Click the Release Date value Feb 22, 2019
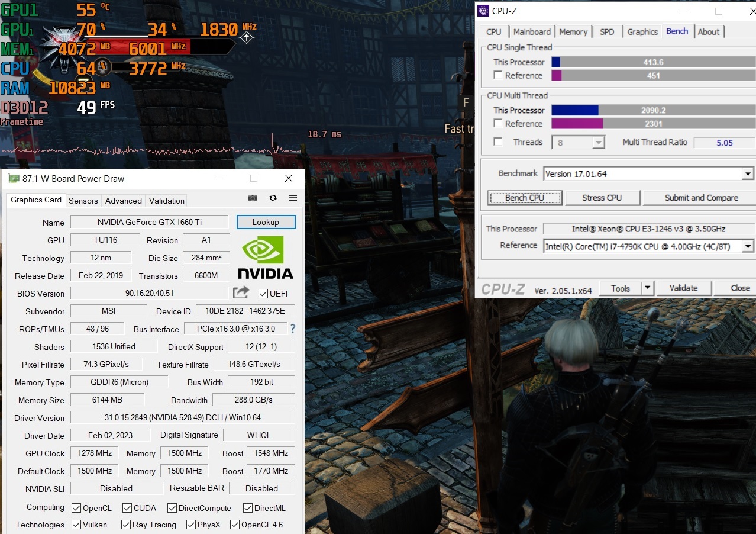Screen dimensions: 756x534 tap(101, 275)
